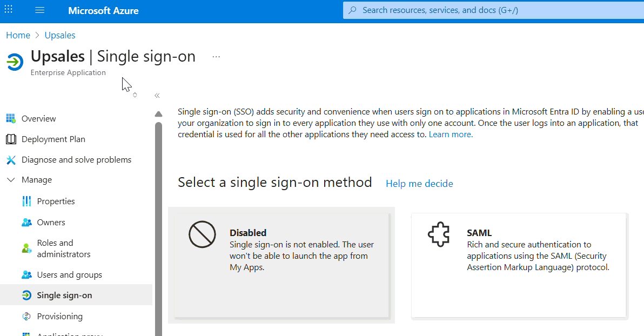The image size is (644, 336).
Task: Click the Enterprise Application subtitle text
Action: click(x=68, y=73)
